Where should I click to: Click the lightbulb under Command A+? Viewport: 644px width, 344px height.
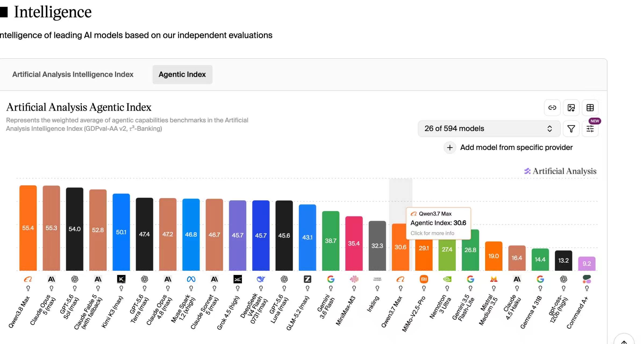click(587, 288)
